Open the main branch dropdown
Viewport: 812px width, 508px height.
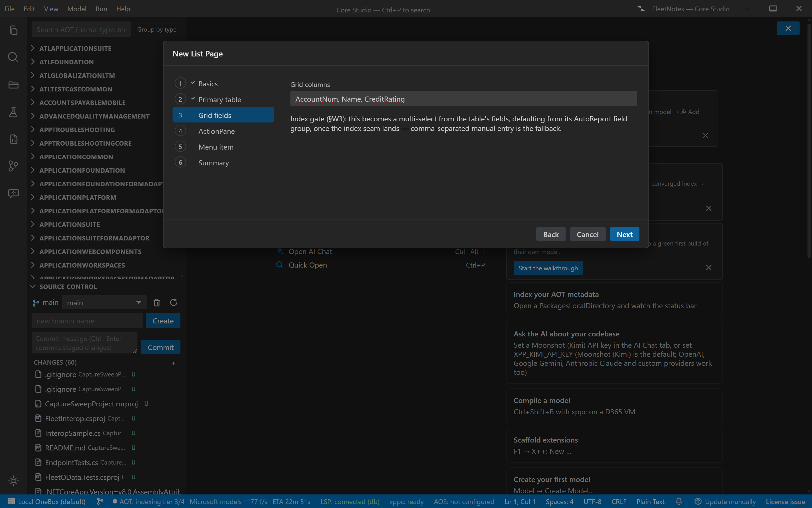[104, 303]
